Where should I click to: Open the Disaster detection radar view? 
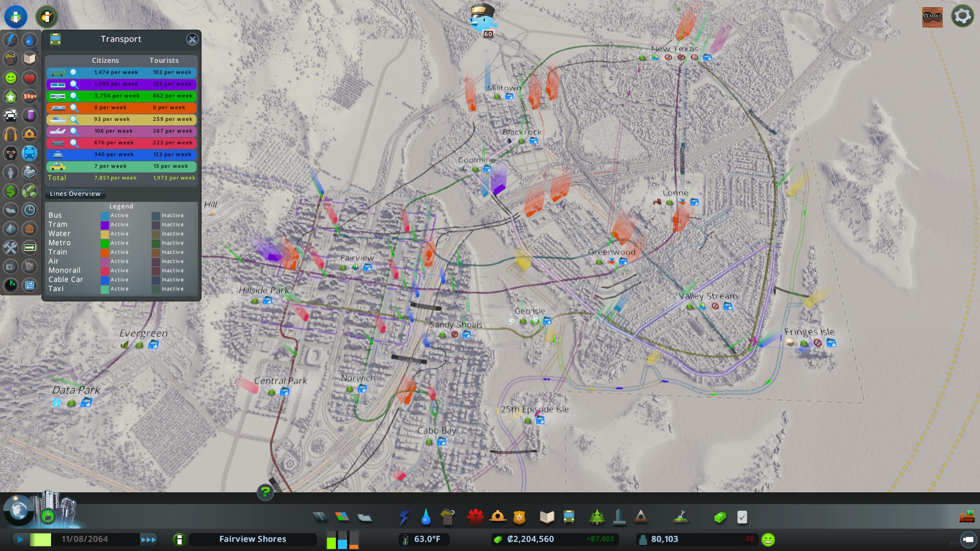coord(11,285)
